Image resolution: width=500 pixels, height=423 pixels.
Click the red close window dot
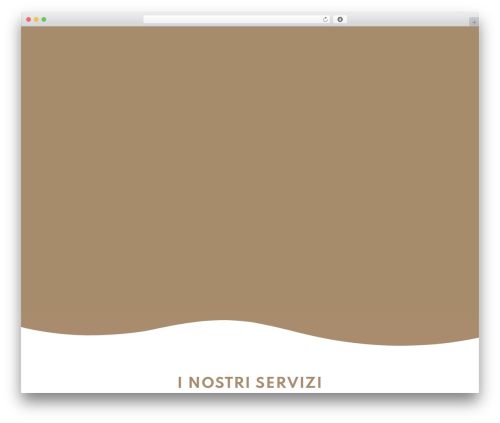point(29,20)
